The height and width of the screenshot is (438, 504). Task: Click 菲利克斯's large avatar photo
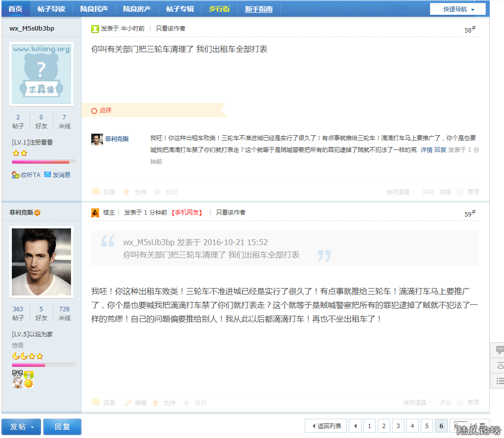(x=41, y=261)
